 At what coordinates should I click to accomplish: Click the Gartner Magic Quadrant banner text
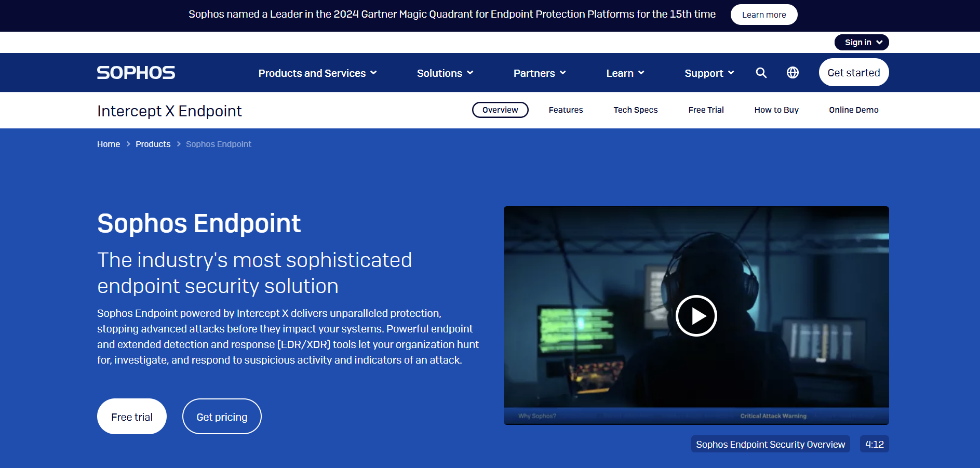452,15
